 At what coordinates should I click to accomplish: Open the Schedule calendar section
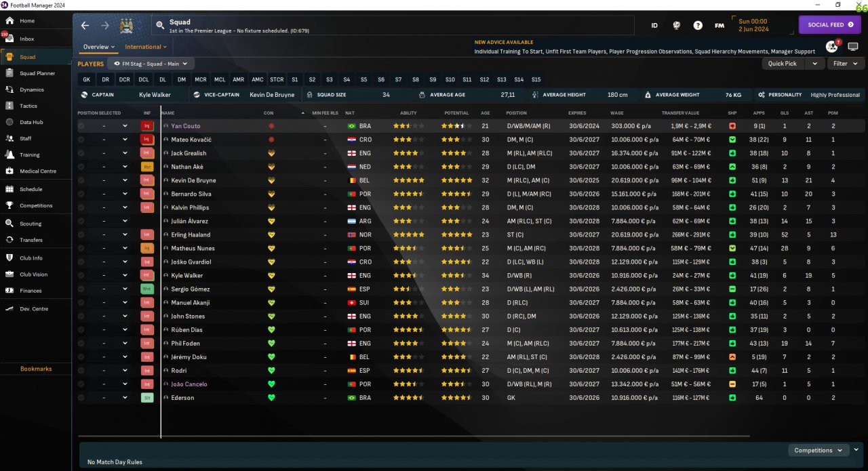click(x=31, y=189)
